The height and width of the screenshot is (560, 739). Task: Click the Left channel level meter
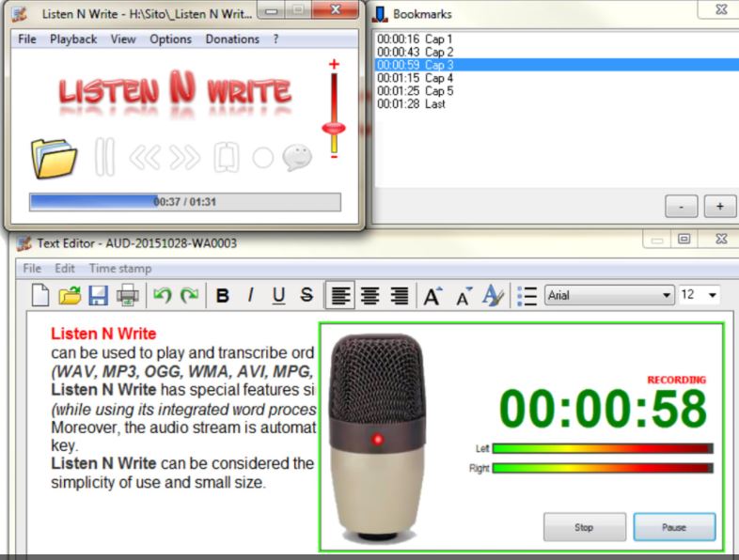point(603,448)
